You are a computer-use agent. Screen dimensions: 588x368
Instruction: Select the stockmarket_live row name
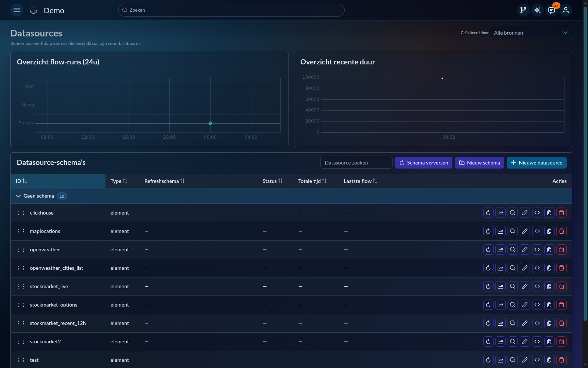tap(49, 286)
